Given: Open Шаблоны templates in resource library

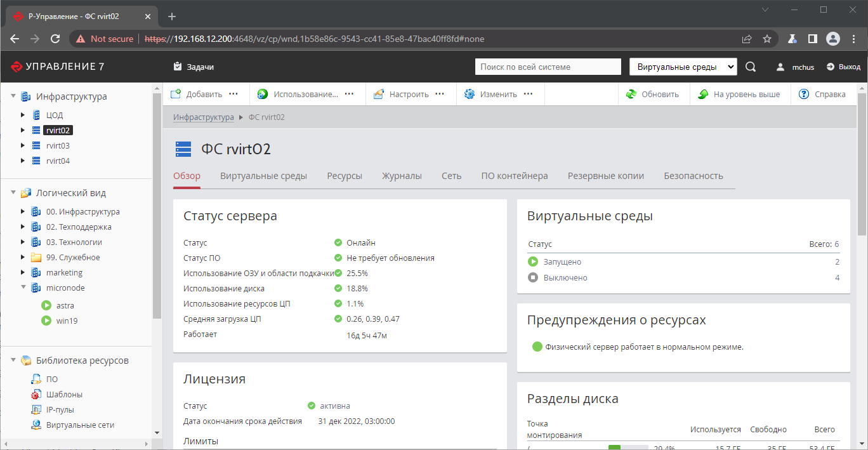Looking at the screenshot, I should pyautogui.click(x=64, y=394).
